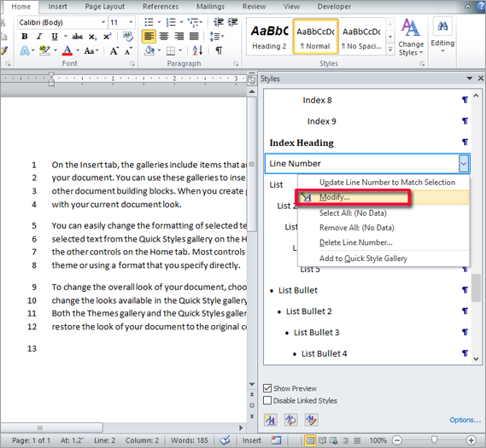
Task: Apply the Heading 2 quick style
Action: pos(269,37)
